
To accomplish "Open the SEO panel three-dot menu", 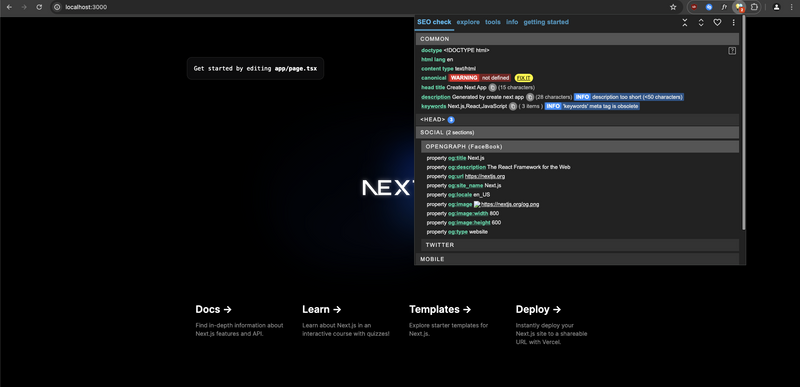I will point(734,22).
